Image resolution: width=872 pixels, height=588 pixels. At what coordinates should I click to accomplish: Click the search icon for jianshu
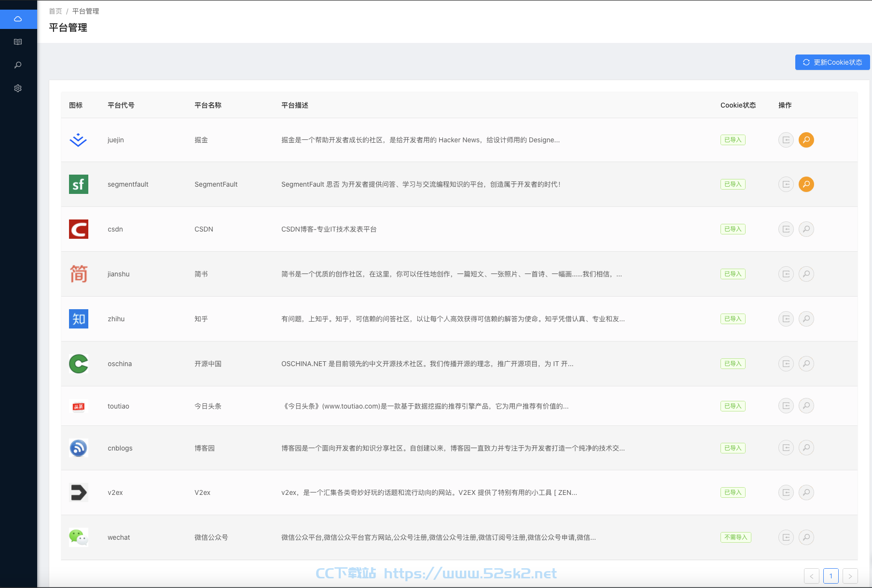click(x=806, y=274)
